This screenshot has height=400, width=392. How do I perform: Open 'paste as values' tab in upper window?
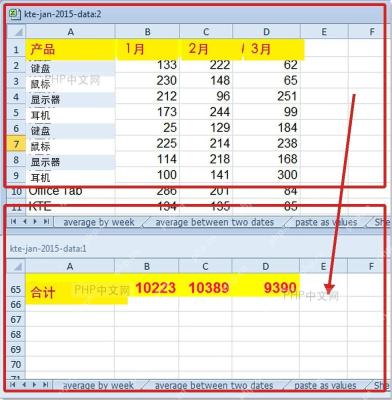[326, 222]
